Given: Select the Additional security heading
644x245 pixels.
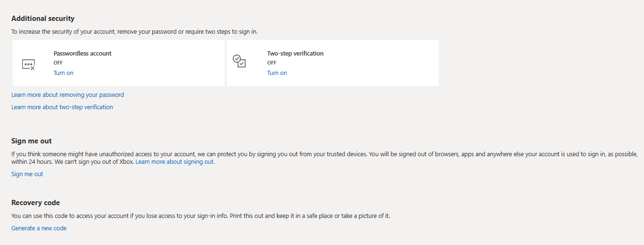Looking at the screenshot, I should 43,19.
